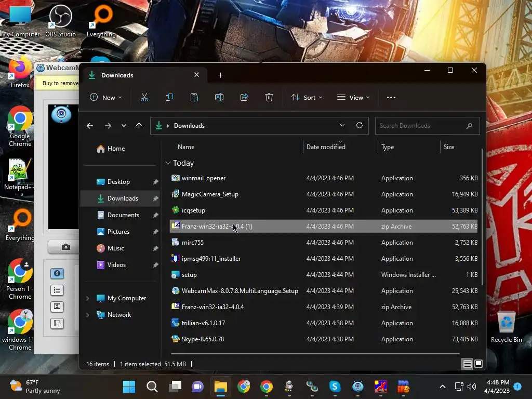Screen dimensions: 532x399
Task: Click the picture frame icon in WebcamMax
Action: pyautogui.click(x=57, y=307)
